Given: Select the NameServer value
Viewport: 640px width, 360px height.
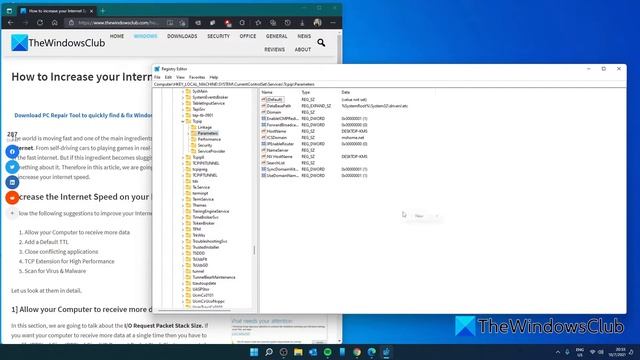Looking at the screenshot, I should coord(278,150).
